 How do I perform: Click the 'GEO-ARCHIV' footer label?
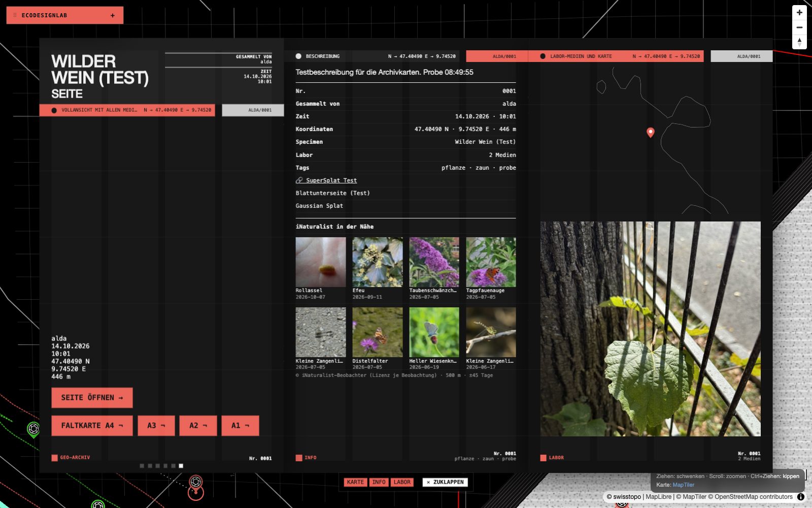(75, 458)
